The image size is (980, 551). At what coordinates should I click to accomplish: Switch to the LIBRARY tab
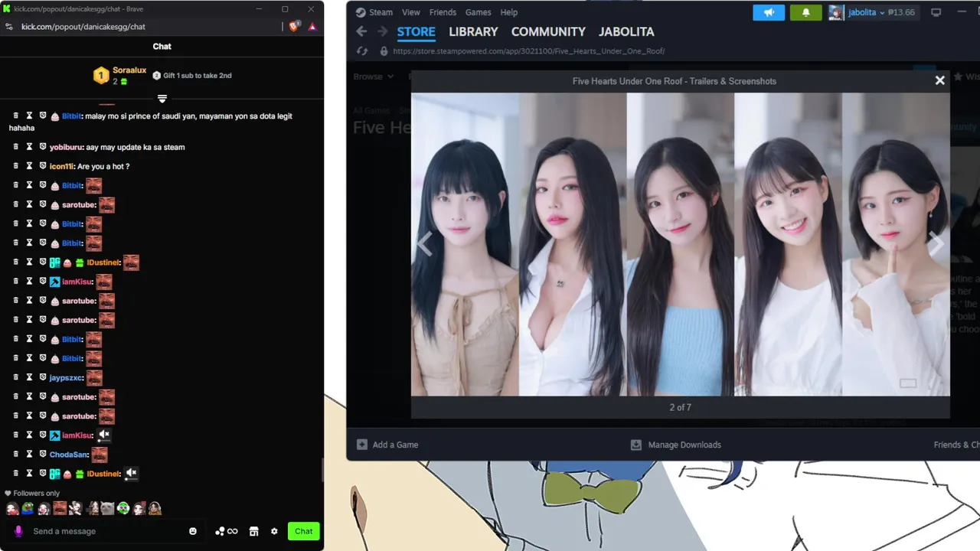(473, 32)
